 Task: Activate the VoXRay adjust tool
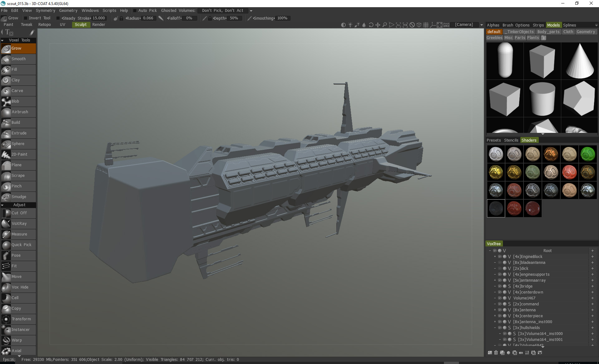tap(18, 224)
